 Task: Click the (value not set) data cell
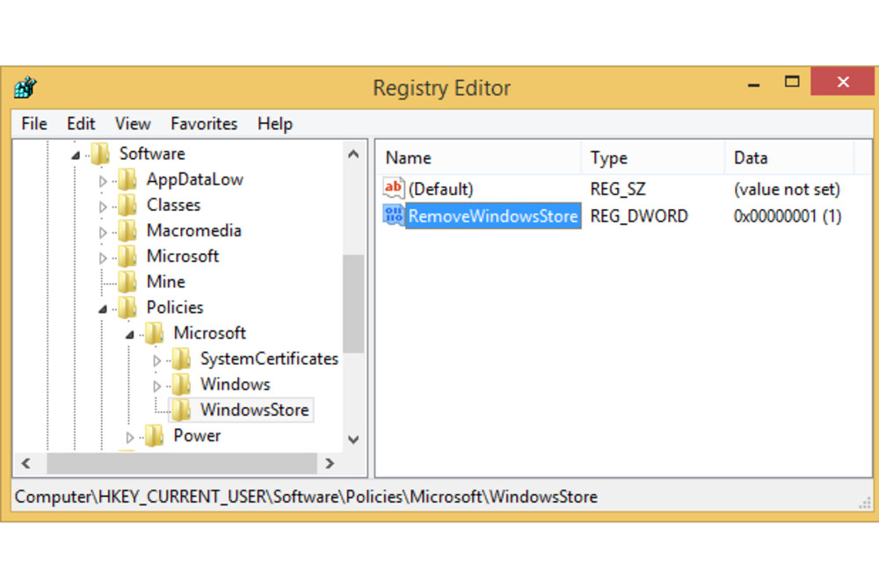pos(787,189)
